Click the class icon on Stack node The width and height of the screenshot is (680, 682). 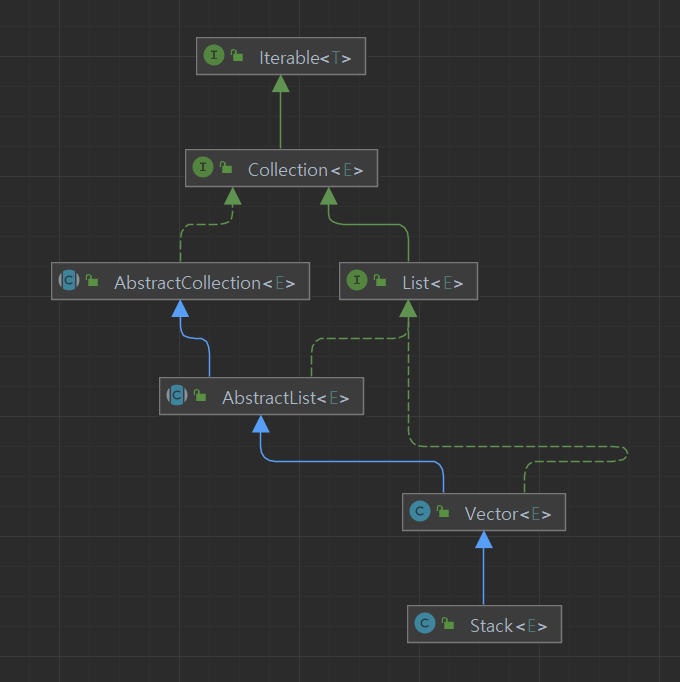[x=425, y=625]
